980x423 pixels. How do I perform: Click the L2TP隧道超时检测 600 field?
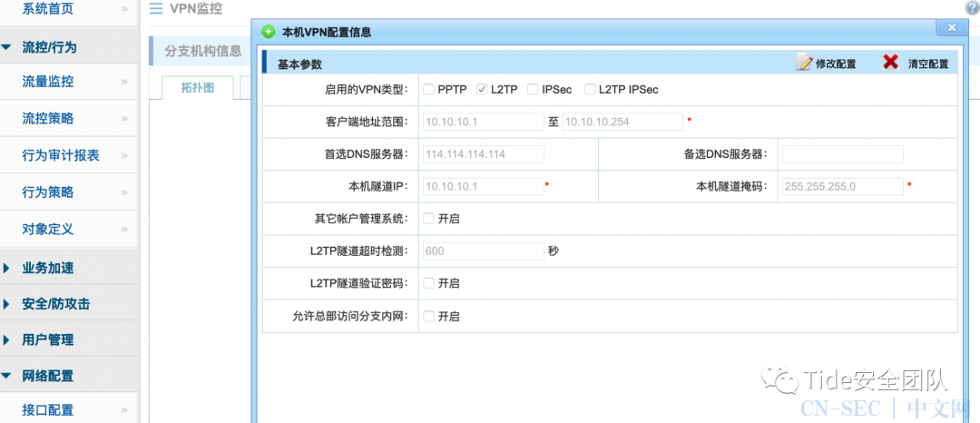click(484, 251)
